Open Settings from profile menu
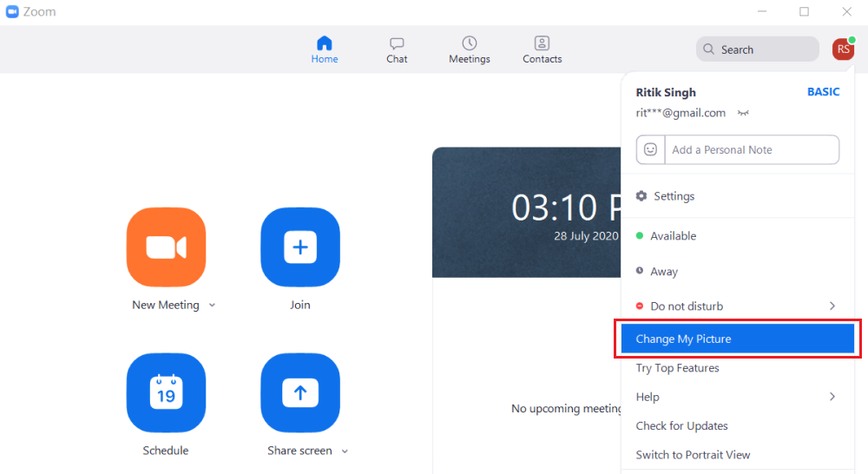The height and width of the screenshot is (474, 868). point(737,196)
